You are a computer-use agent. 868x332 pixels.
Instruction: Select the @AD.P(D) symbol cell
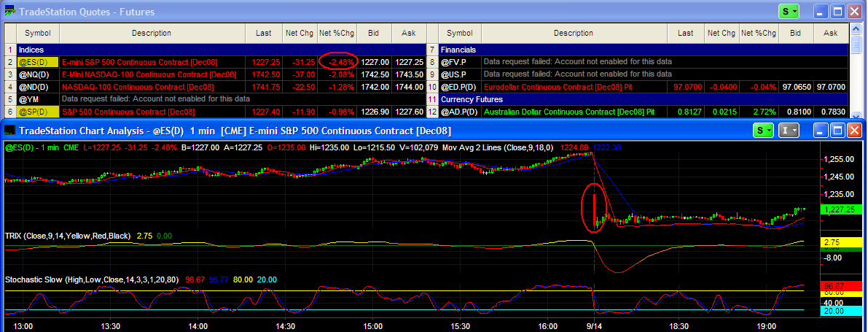click(459, 112)
